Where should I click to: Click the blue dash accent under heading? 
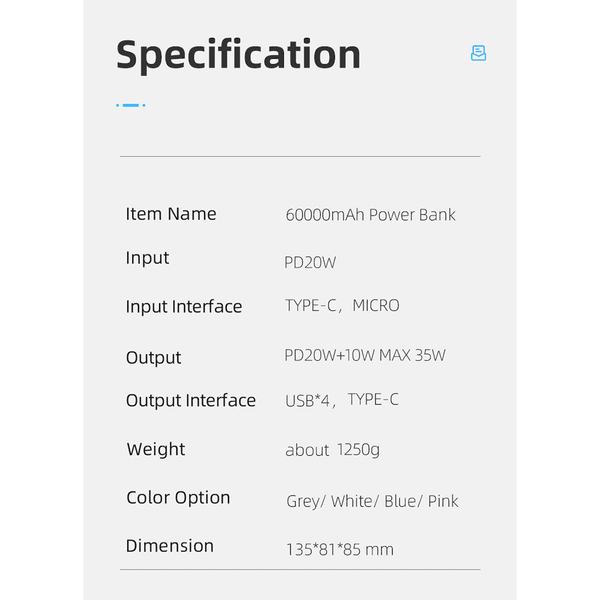point(131,104)
